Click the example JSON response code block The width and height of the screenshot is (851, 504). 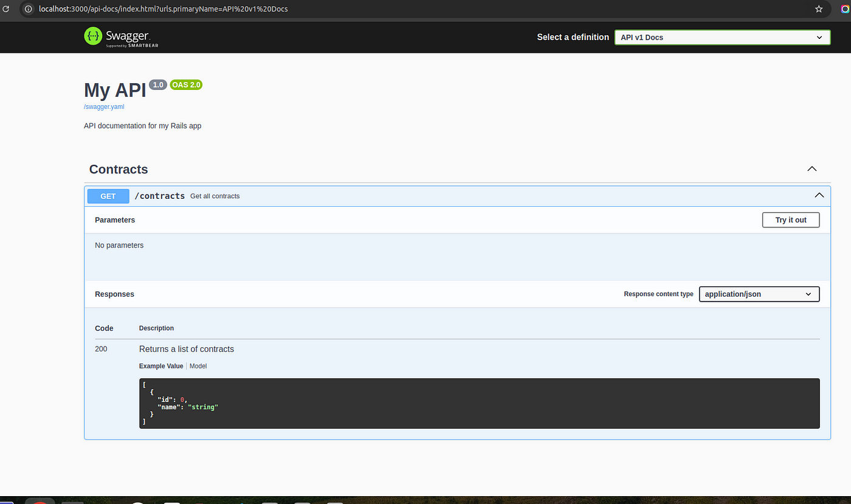(x=479, y=403)
